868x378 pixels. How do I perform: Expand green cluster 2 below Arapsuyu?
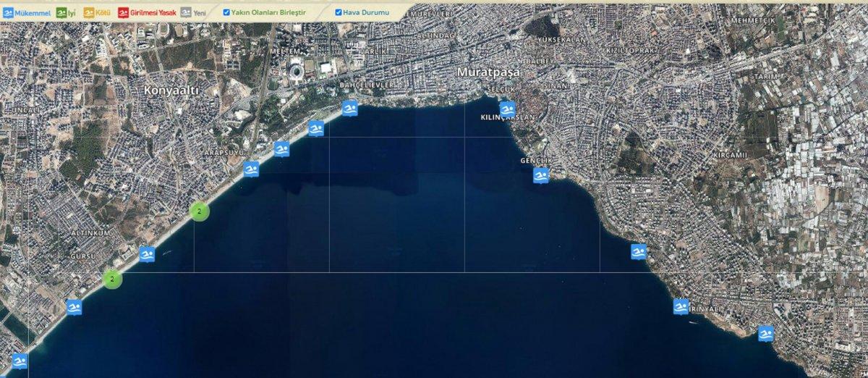click(199, 211)
